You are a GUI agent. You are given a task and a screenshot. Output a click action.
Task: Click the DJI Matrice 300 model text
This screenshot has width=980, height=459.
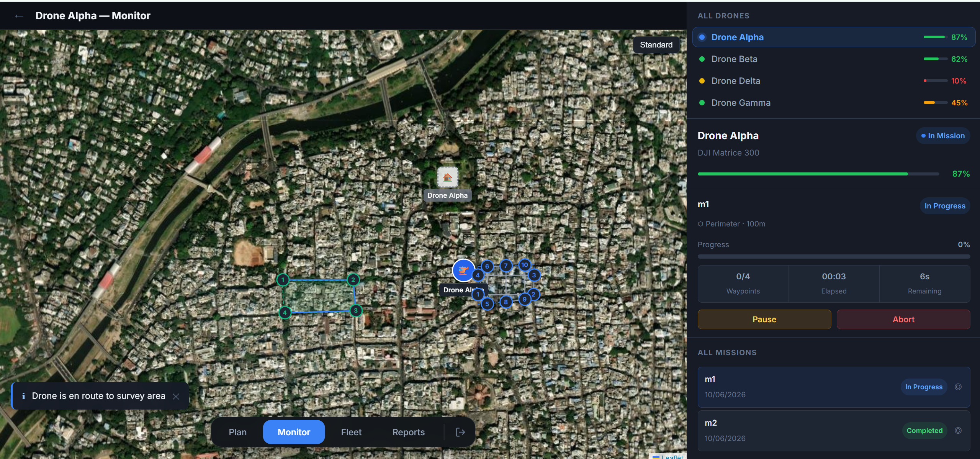pos(728,153)
